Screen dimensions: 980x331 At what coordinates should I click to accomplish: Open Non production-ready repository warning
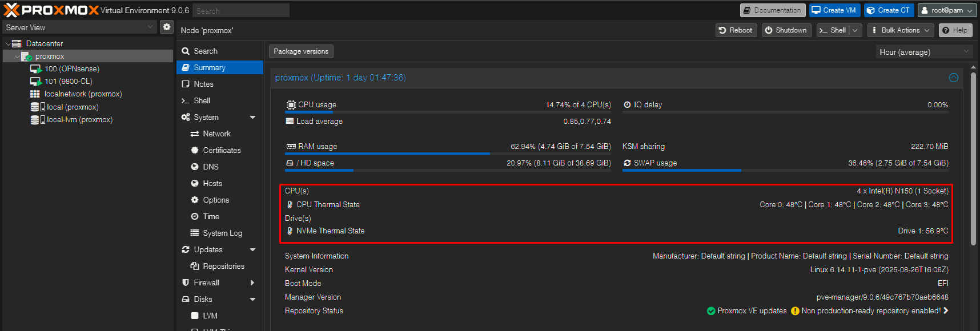870,310
